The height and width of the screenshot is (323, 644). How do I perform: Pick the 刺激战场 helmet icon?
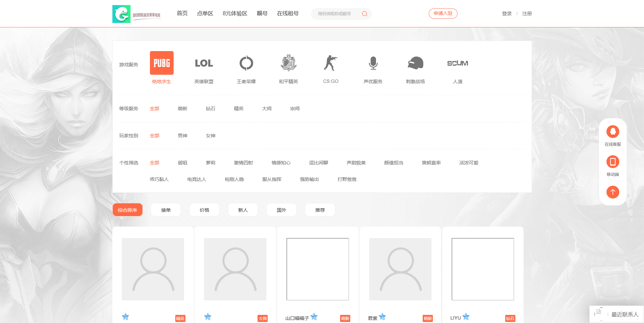416,63
